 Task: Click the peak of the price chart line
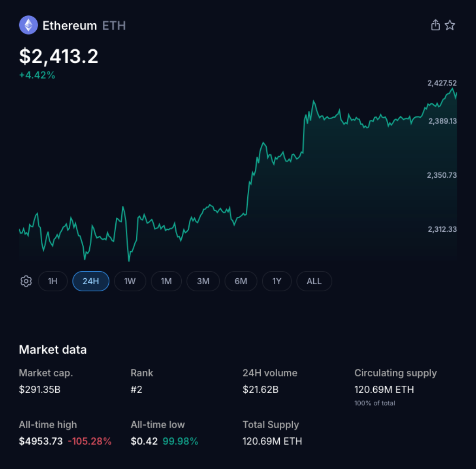click(x=453, y=88)
